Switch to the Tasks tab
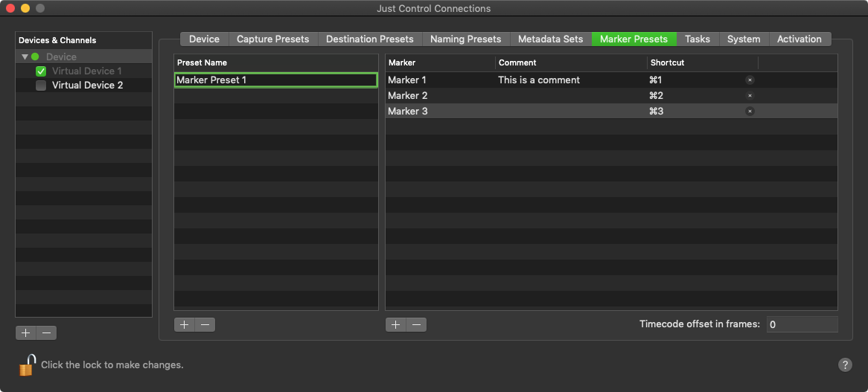The width and height of the screenshot is (868, 392). tap(698, 39)
